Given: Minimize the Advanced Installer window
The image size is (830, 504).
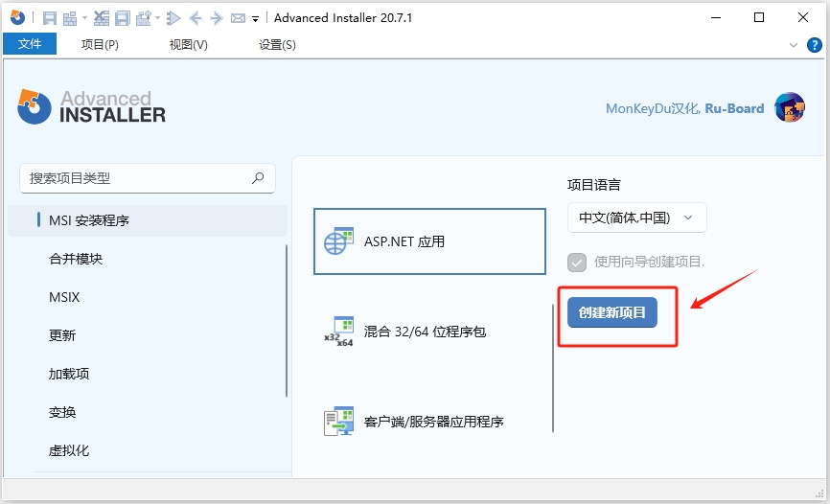Looking at the screenshot, I should (716, 17).
